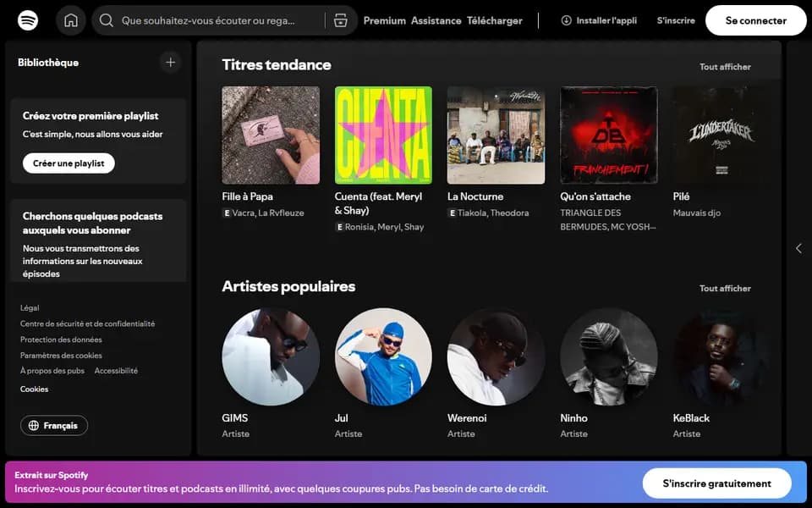Click the title 'Pilé'
Viewport: 812px width, 508px height.
[681, 196]
